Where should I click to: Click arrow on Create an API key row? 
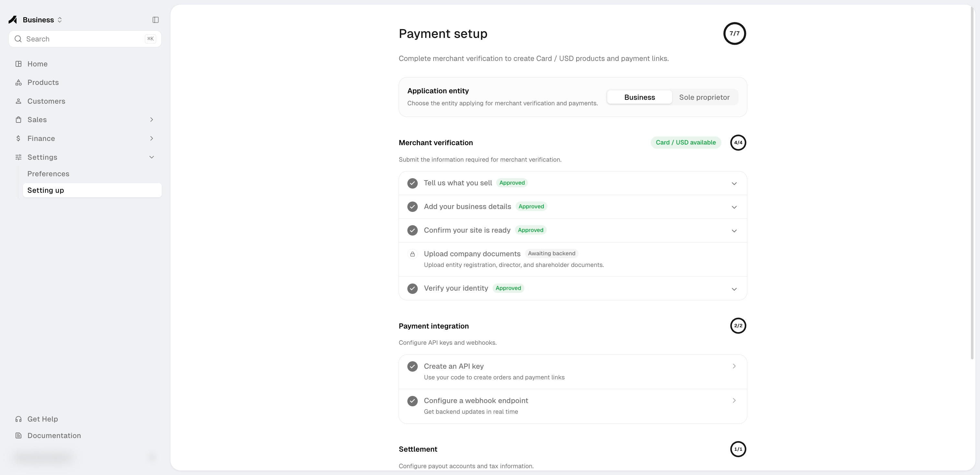click(x=734, y=366)
